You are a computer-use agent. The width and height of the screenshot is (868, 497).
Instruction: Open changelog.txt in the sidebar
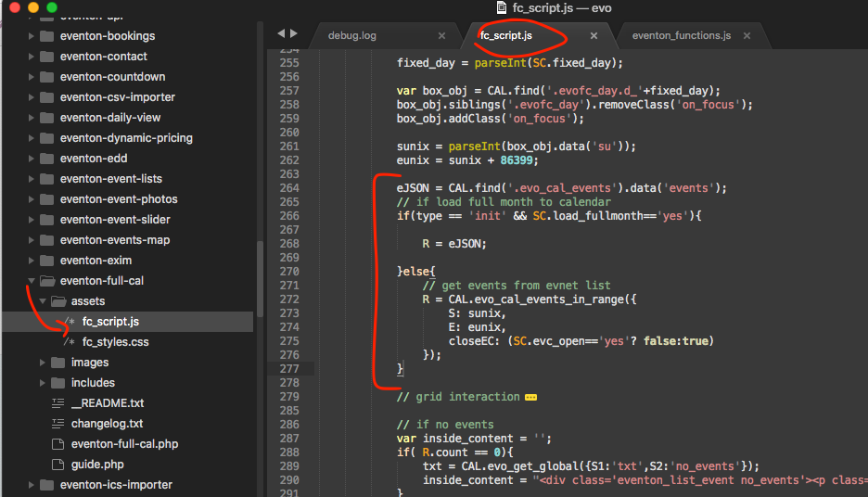(107, 424)
